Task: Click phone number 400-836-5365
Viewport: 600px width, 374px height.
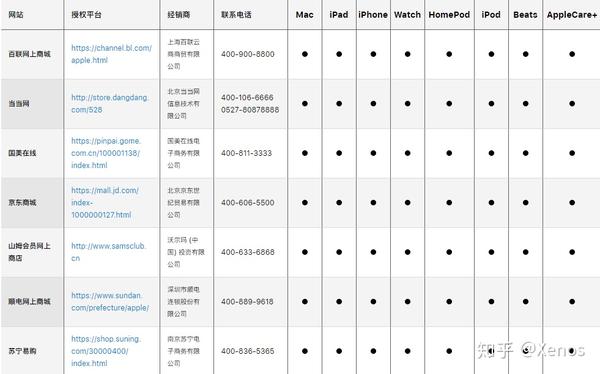Action: (248, 351)
